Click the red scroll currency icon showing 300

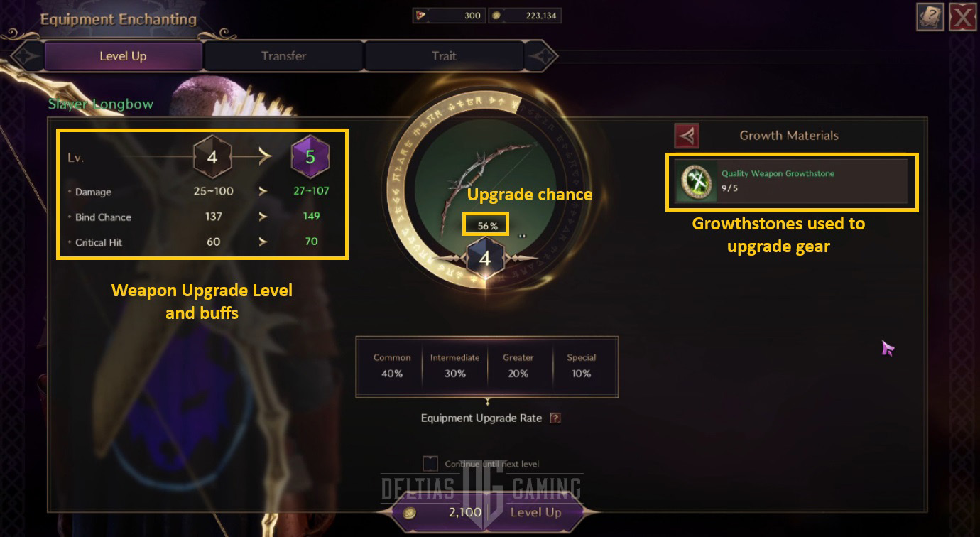[421, 15]
